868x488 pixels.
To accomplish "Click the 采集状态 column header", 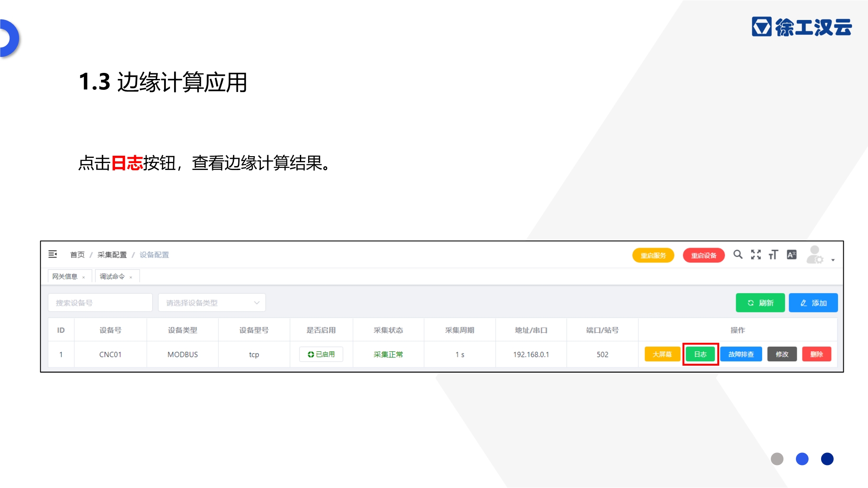I will (388, 330).
